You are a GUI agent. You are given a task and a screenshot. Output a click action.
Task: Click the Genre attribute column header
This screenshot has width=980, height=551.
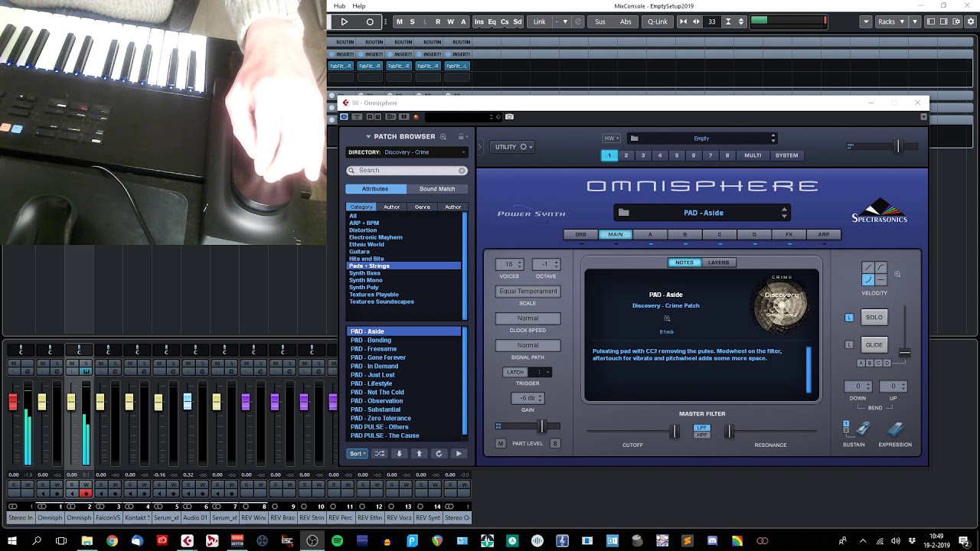click(x=423, y=207)
